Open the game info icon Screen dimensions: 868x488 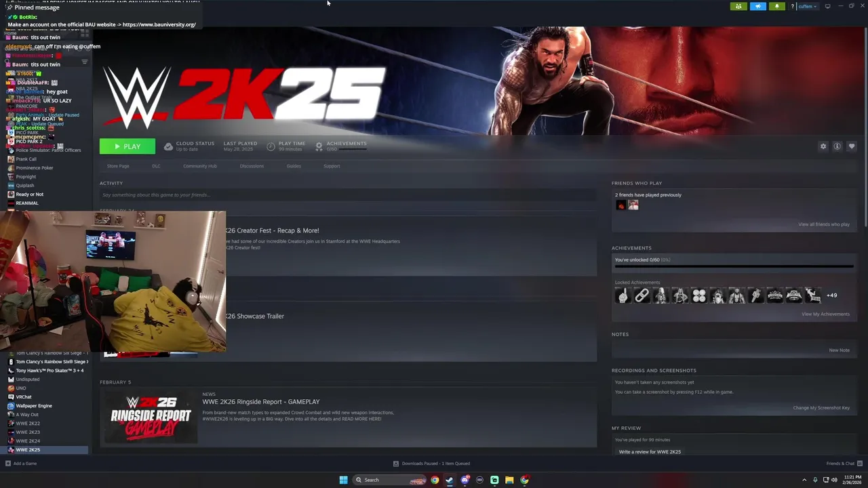click(837, 146)
